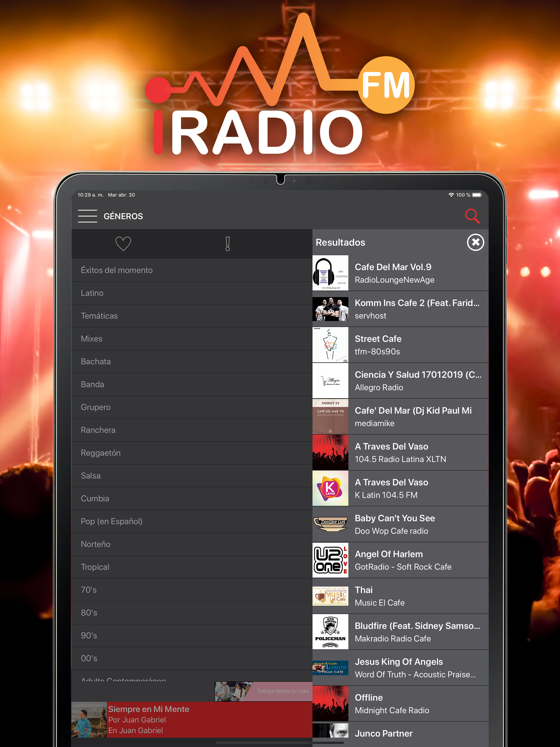Open now playing Siempre en Mi Mente bar
Screen dimensions: 560x747
[192, 720]
